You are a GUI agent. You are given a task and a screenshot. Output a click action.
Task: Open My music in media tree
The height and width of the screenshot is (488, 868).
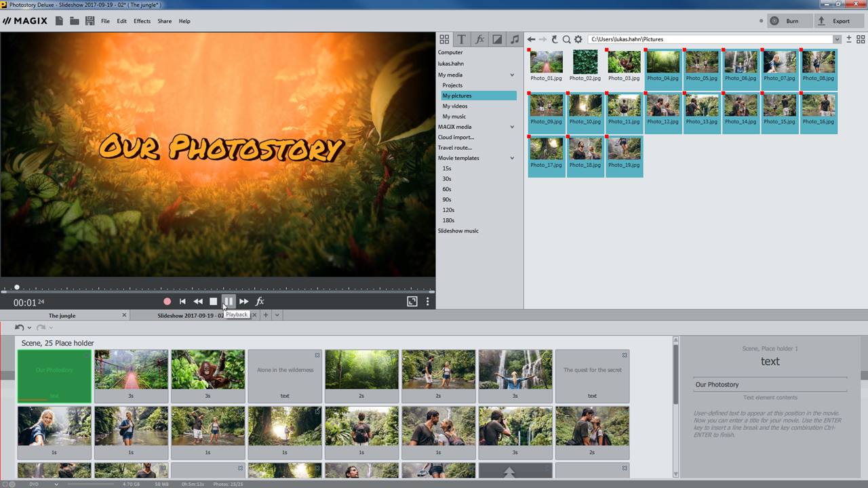click(454, 117)
